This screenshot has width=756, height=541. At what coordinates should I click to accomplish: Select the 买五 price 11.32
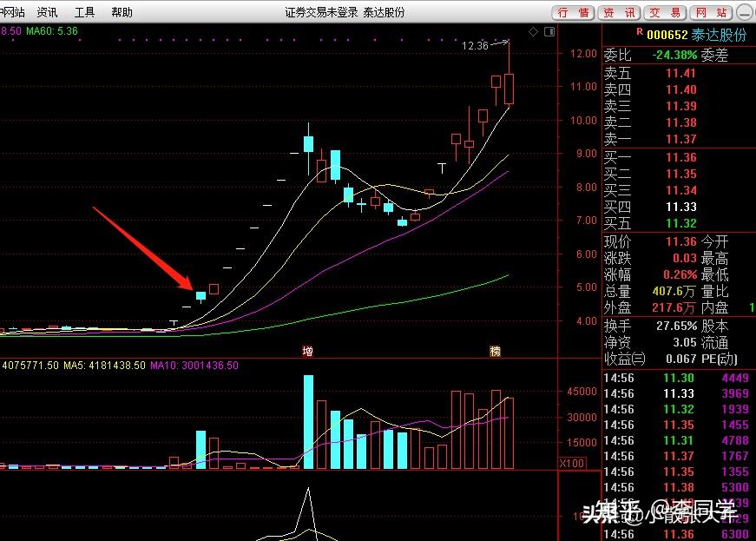[x=680, y=223]
